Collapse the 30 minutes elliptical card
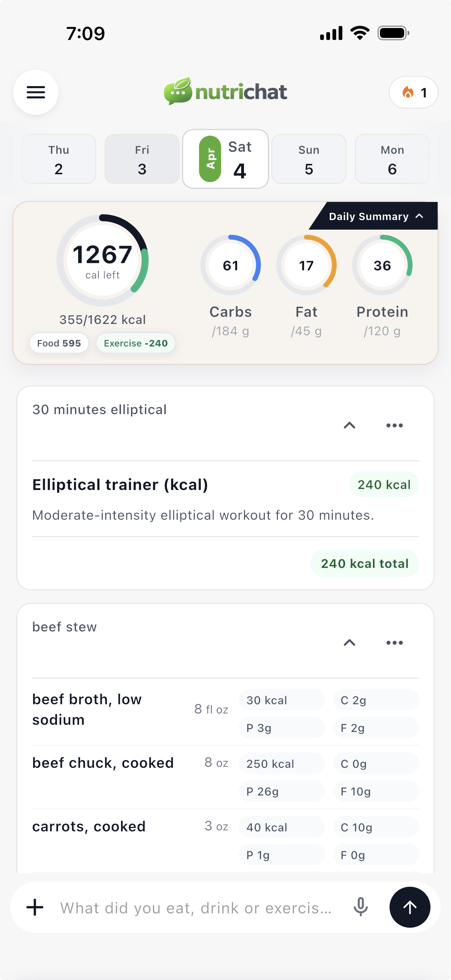The width and height of the screenshot is (451, 980). pyautogui.click(x=350, y=425)
